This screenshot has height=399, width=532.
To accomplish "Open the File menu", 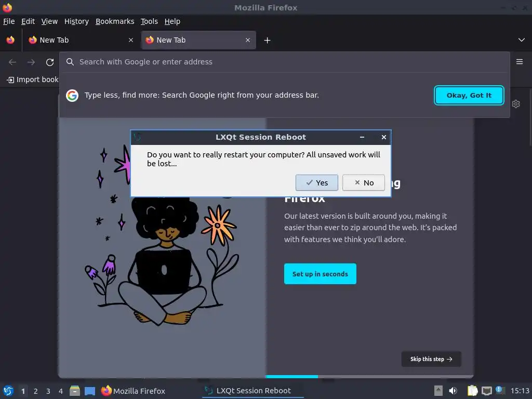I will [9, 21].
